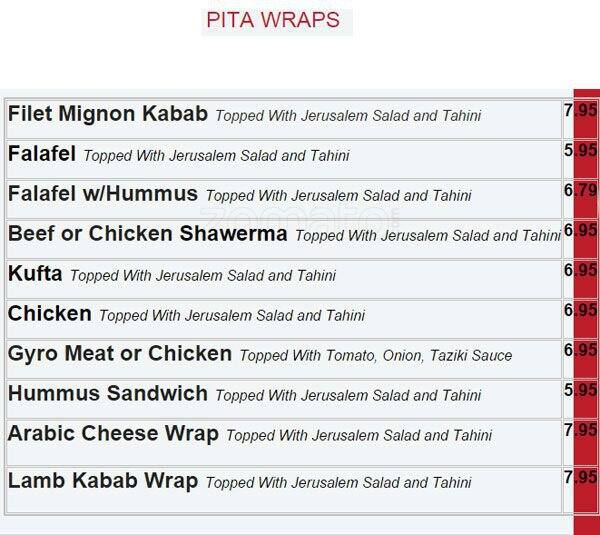Click the price of Gyro Meat or Chicken
This screenshot has width=600, height=535.
580,351
